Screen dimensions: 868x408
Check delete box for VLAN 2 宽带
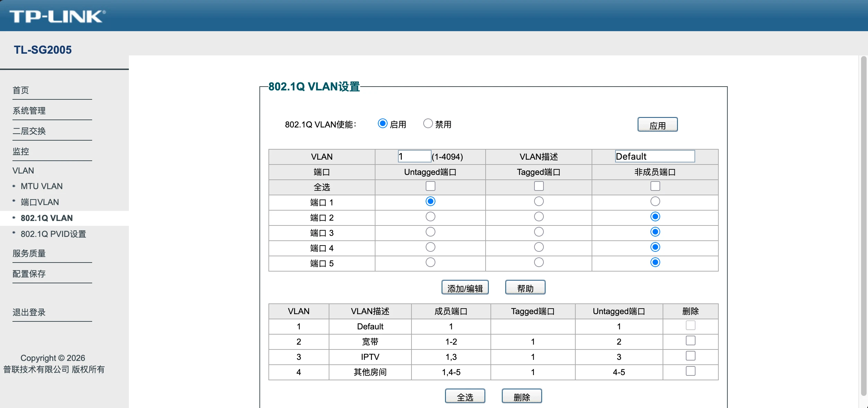(x=690, y=341)
